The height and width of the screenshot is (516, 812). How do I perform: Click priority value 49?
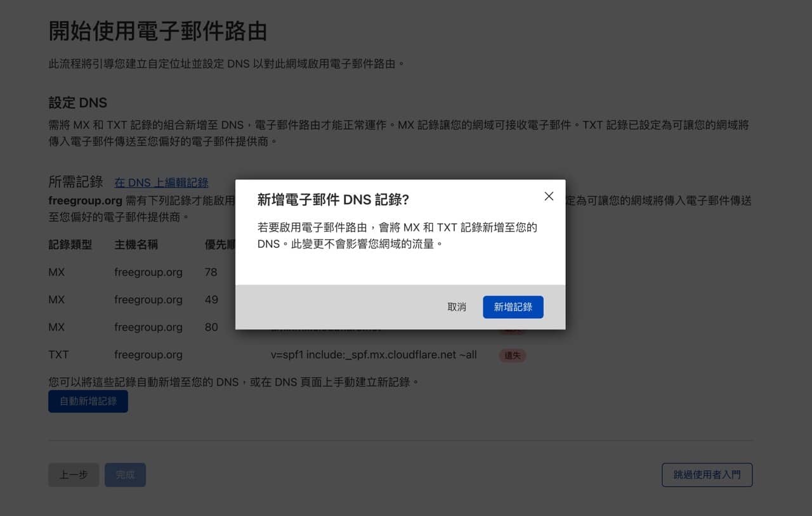click(211, 300)
